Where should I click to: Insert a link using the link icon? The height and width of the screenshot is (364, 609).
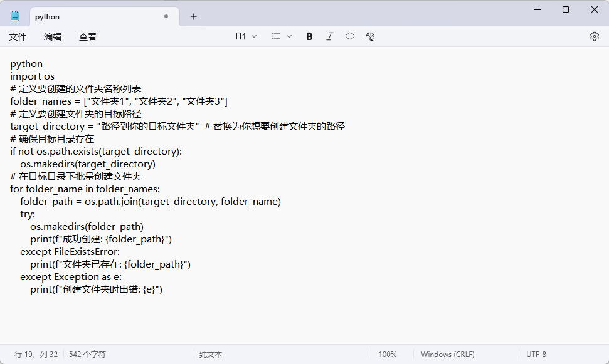click(349, 36)
